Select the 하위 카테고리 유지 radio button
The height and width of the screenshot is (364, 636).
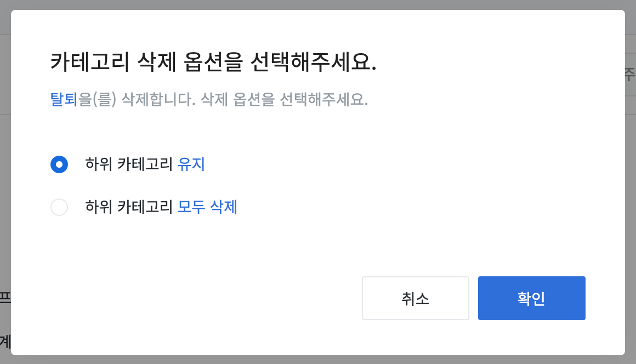pyautogui.click(x=59, y=164)
